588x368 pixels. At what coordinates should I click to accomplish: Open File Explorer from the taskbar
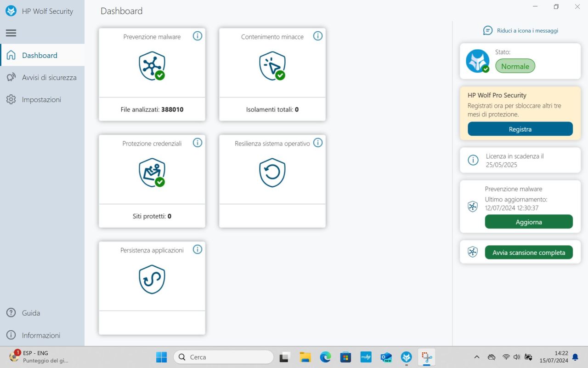tap(305, 357)
